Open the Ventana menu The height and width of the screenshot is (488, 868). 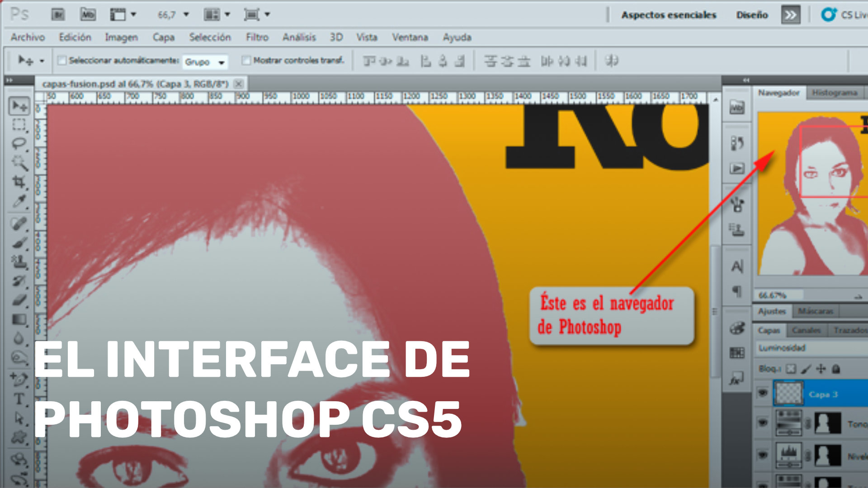[410, 37]
